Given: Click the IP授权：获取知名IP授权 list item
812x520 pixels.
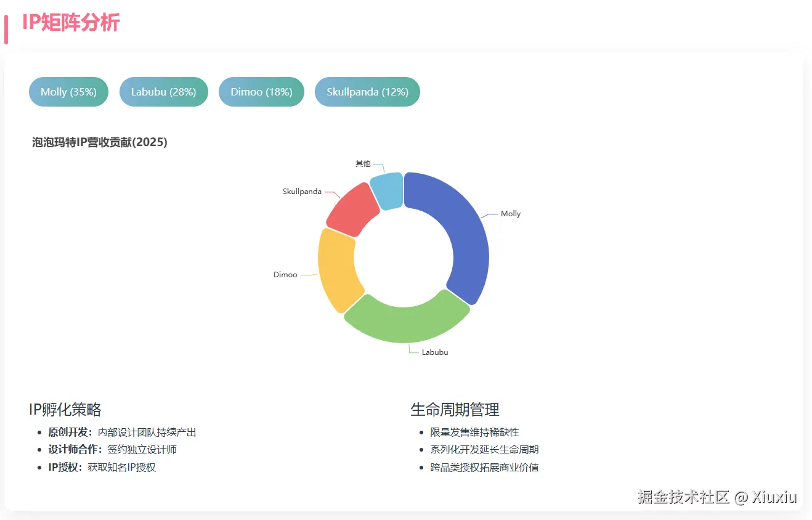Looking at the screenshot, I should [102, 467].
